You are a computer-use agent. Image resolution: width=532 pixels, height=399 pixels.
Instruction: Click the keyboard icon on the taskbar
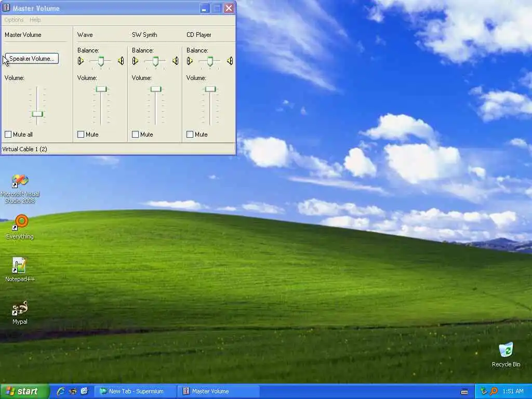pos(464,392)
